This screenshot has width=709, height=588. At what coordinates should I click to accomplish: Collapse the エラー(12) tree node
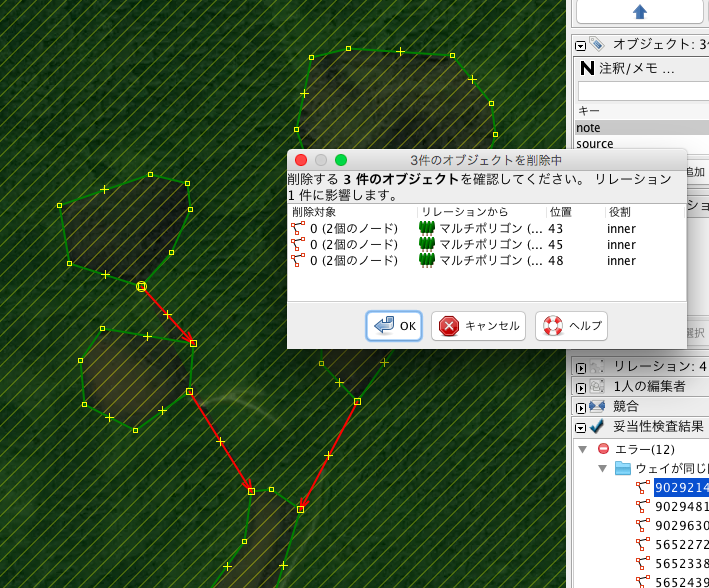point(583,449)
